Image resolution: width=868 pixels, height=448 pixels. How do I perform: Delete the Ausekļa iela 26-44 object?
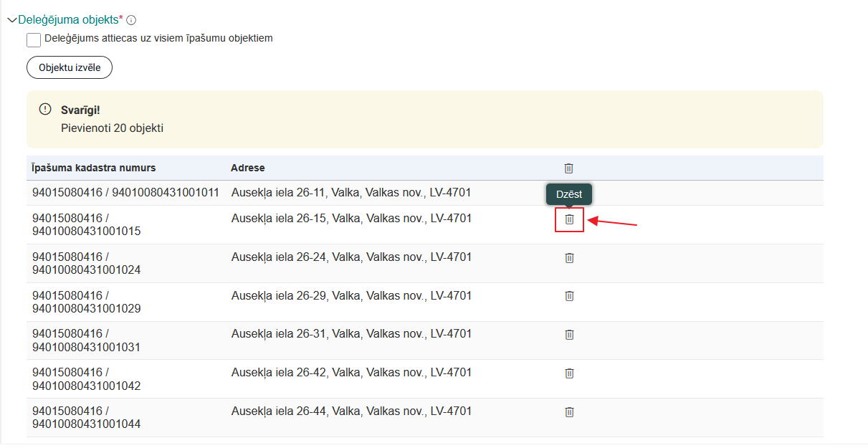(569, 412)
